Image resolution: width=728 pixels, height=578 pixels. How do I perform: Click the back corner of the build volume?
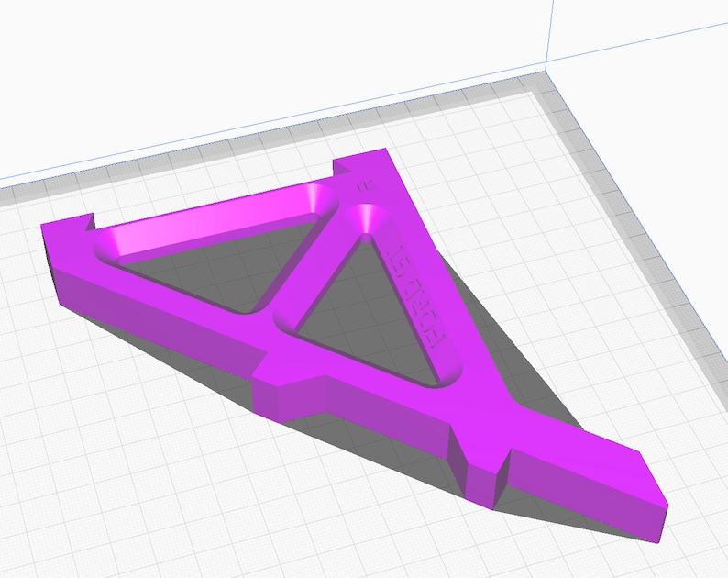pos(546,71)
